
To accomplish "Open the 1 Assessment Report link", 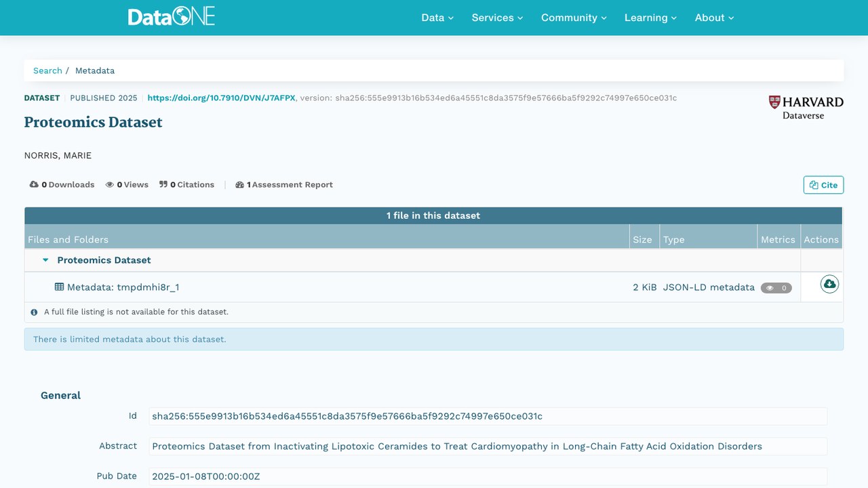I will tap(284, 184).
